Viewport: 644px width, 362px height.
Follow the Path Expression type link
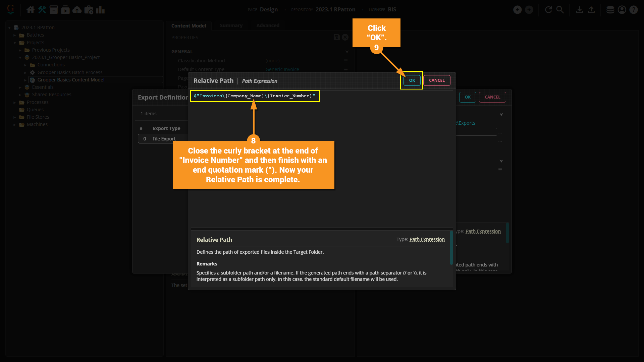(427, 239)
